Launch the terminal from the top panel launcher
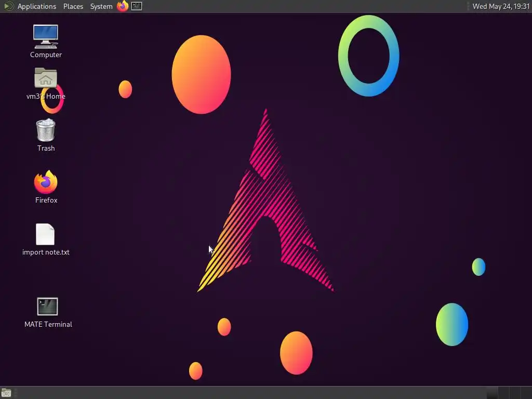Viewport: 532px width, 399px height. [x=137, y=6]
